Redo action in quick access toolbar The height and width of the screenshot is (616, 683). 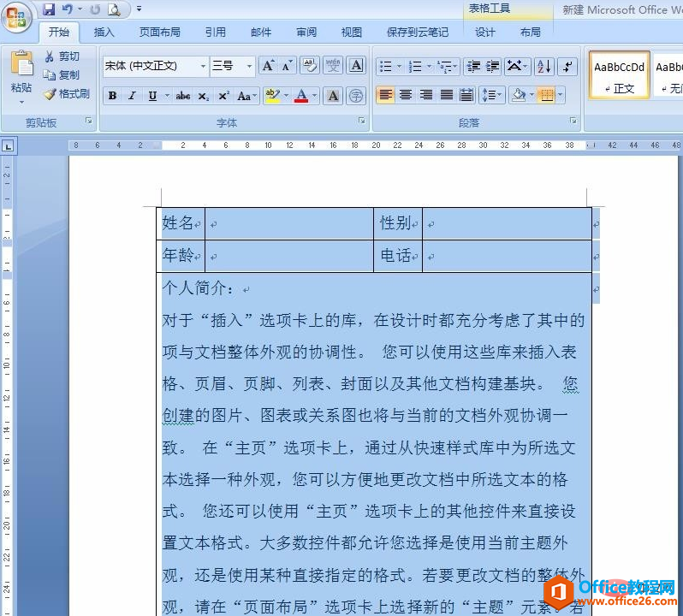(x=95, y=9)
